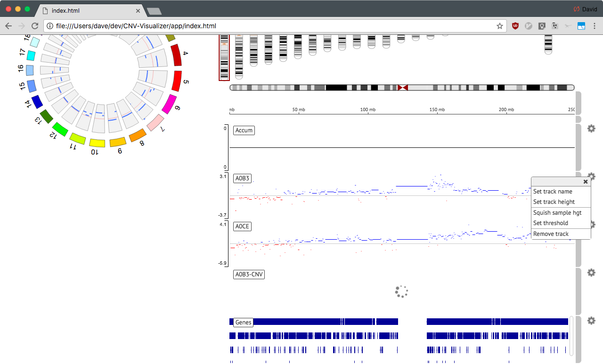Select 'Set threshold' menu entry
Image resolution: width=603 pixels, height=364 pixels.
pyautogui.click(x=551, y=223)
